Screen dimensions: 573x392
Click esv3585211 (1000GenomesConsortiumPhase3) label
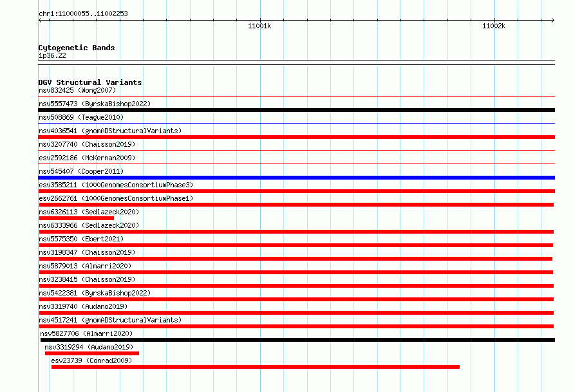[116, 185]
